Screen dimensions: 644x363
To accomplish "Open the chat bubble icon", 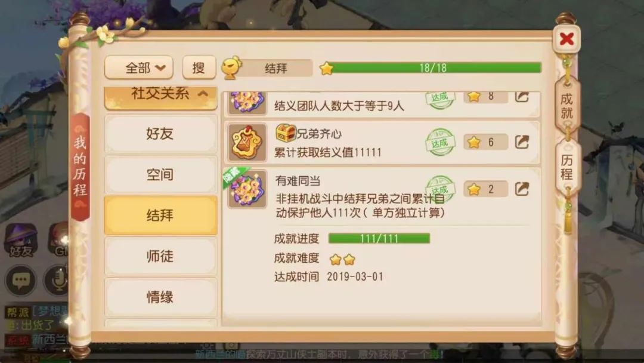I will tap(20, 281).
